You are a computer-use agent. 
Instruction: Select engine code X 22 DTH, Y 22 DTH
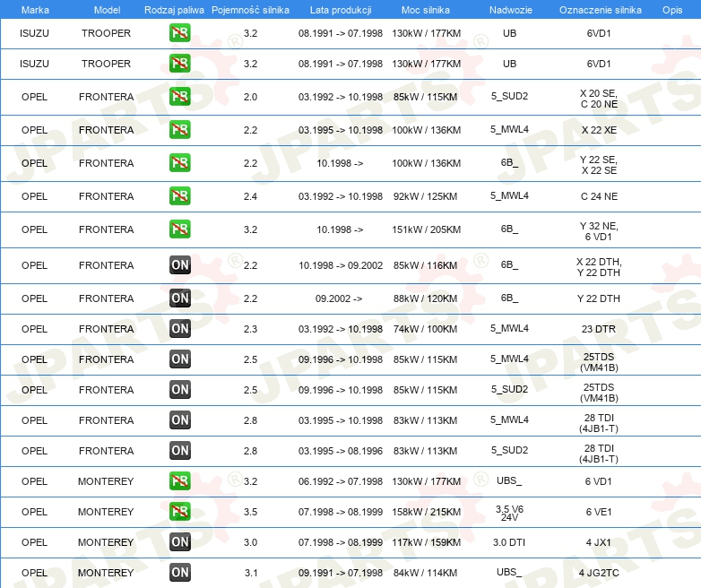[599, 267]
